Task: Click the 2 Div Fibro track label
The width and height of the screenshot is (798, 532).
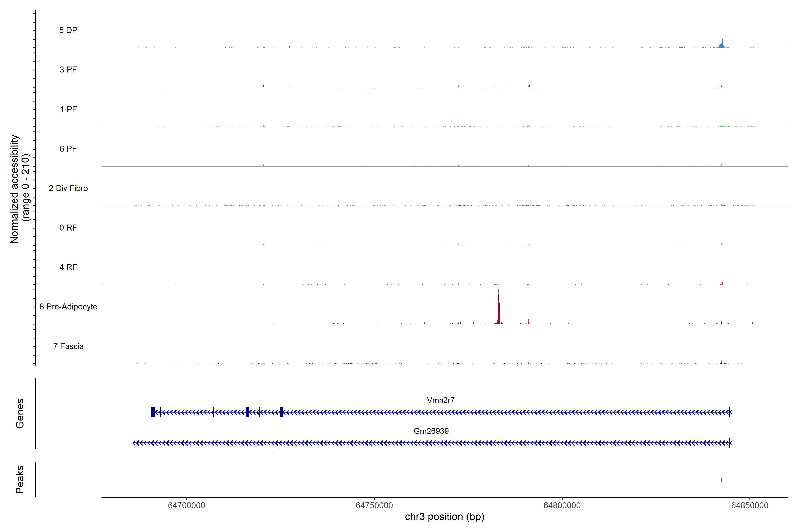Action: click(x=68, y=188)
